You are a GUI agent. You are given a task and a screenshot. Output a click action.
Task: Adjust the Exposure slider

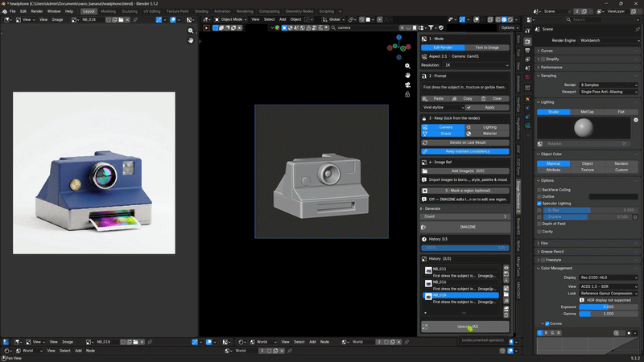609,307
